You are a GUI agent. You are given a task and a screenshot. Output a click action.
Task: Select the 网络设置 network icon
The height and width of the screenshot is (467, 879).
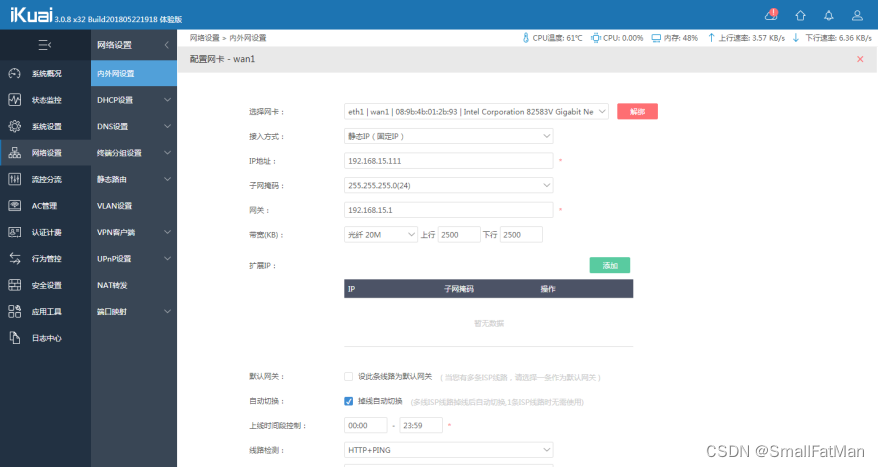pos(15,152)
